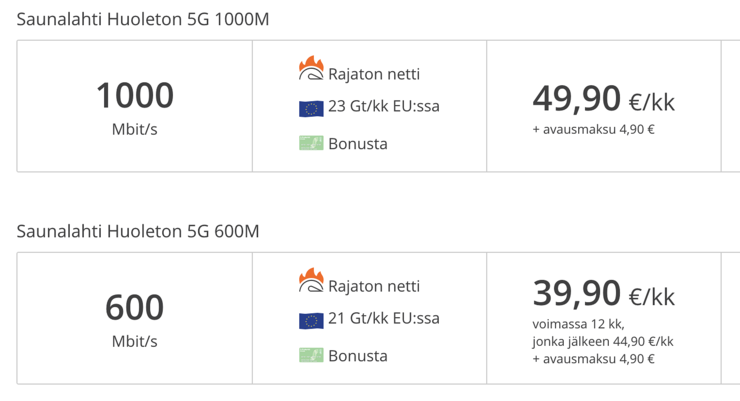Click Rajaton netti text in 600M plan
The image size is (740, 401).
(374, 286)
